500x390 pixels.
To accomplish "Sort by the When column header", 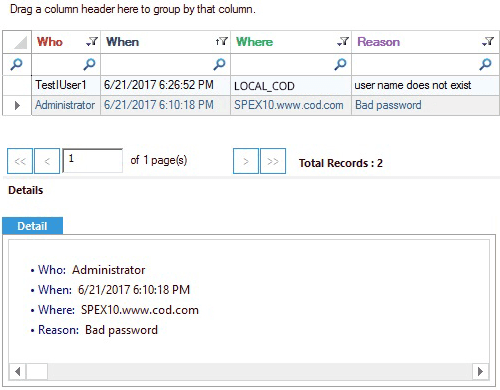I will click(x=122, y=42).
